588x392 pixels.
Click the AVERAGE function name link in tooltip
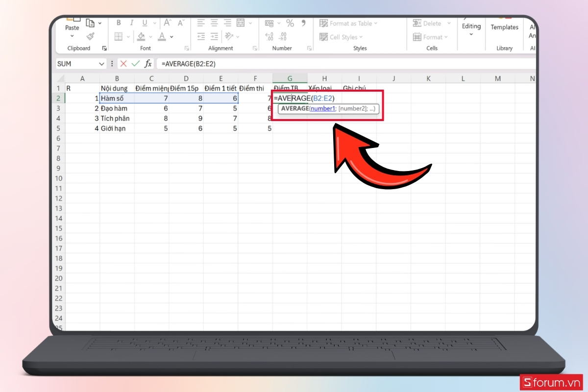[x=295, y=108]
